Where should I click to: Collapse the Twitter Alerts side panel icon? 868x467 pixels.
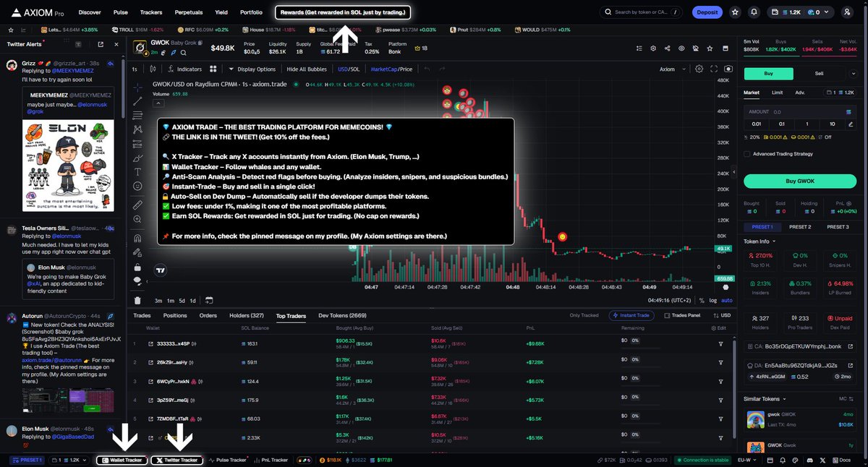(x=116, y=44)
